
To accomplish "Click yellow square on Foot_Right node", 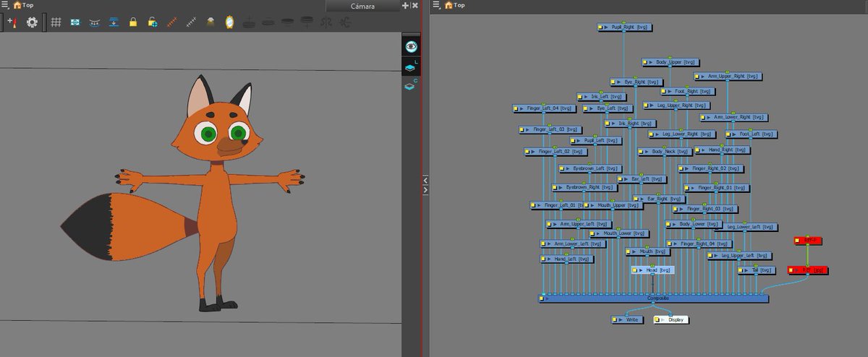I will coord(663,92).
